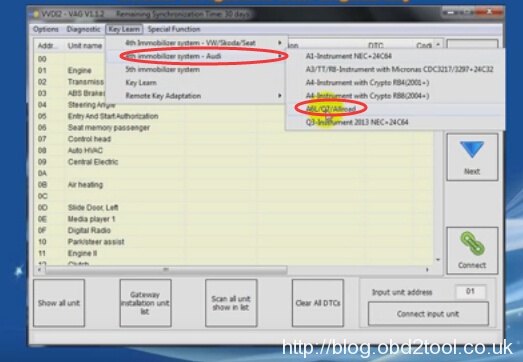The height and width of the screenshot is (362, 523).
Task: Open the Key Learn menu
Action: (x=124, y=29)
